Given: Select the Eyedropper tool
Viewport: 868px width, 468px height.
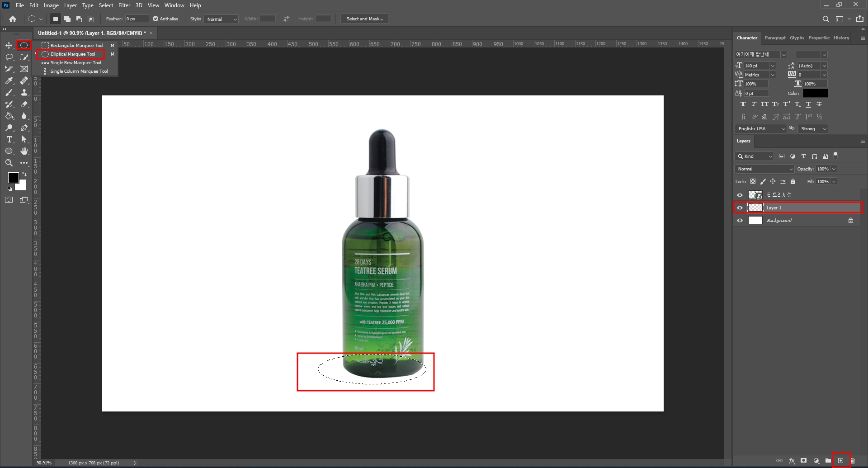Looking at the screenshot, I should click(9, 80).
